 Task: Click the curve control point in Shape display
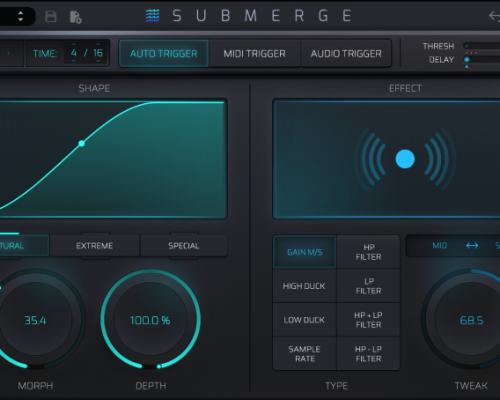(81, 143)
